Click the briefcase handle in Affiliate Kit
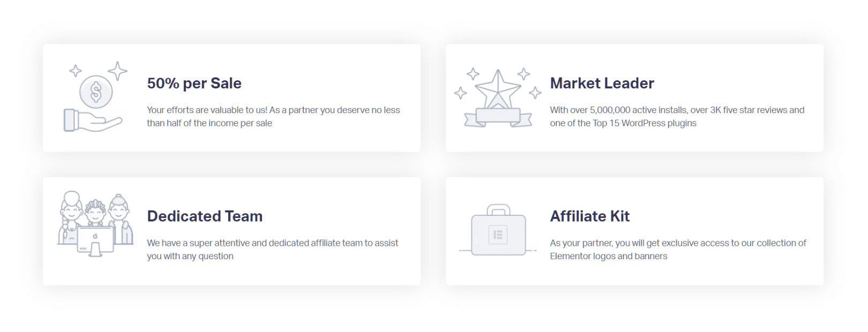 (498, 209)
